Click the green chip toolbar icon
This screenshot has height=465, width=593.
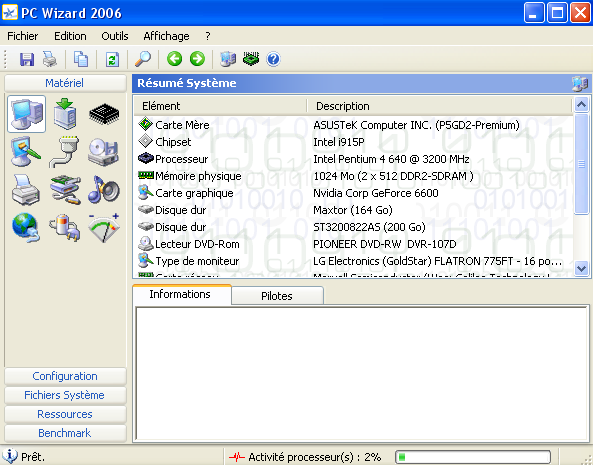251,59
